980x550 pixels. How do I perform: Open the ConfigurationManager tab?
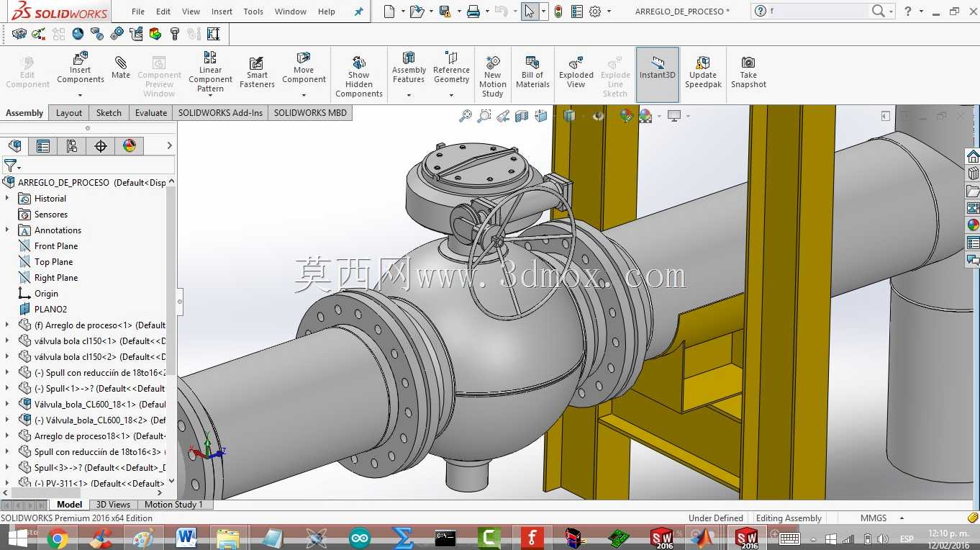(x=72, y=146)
